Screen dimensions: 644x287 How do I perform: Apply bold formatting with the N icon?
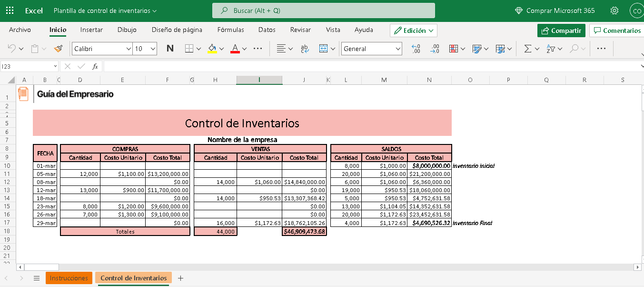point(170,48)
